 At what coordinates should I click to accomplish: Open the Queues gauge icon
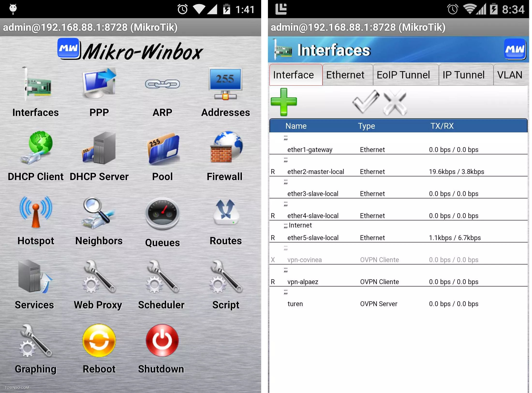point(163,213)
